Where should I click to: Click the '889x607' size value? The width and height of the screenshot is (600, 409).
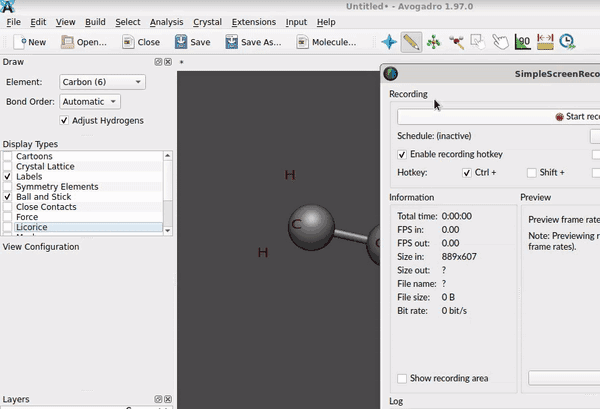pyautogui.click(x=459, y=257)
